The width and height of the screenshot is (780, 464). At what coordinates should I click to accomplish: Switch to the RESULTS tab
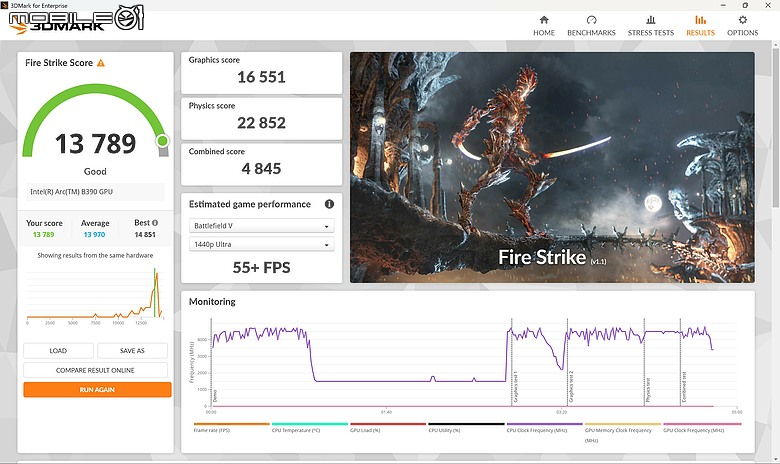click(x=700, y=26)
